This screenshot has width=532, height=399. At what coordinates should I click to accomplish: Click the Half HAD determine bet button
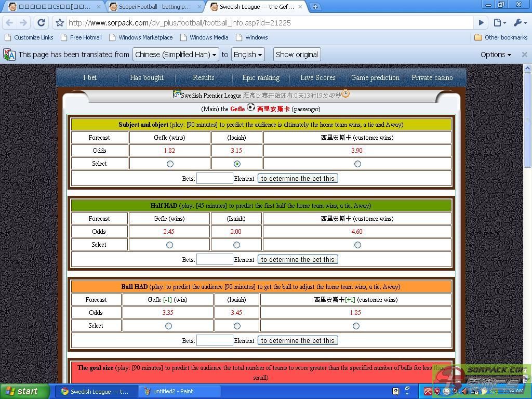tap(298, 259)
